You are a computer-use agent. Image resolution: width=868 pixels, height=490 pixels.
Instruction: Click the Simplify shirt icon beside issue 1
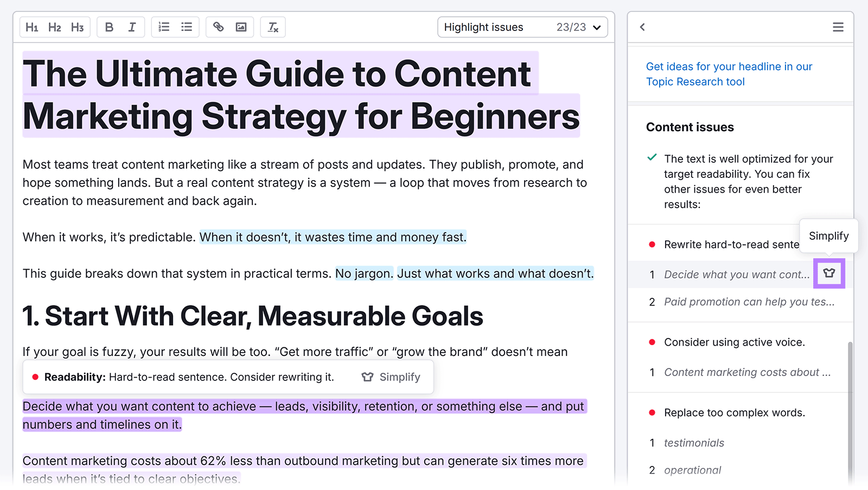coord(829,273)
